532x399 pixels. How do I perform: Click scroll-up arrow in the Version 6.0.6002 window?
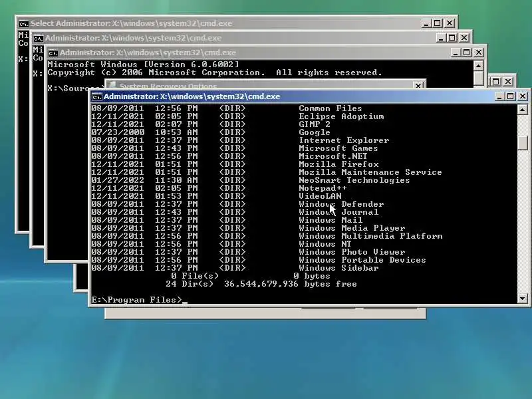(478, 66)
